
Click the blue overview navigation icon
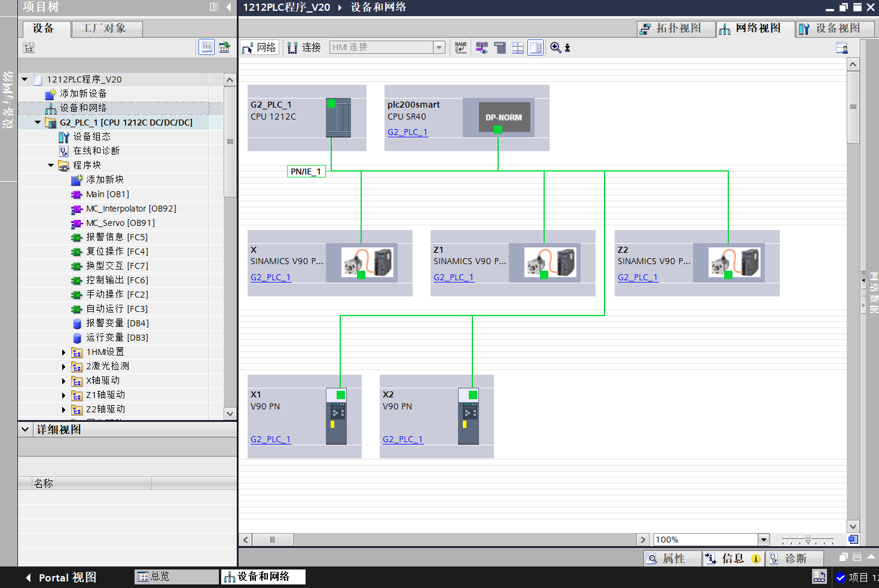[853, 539]
